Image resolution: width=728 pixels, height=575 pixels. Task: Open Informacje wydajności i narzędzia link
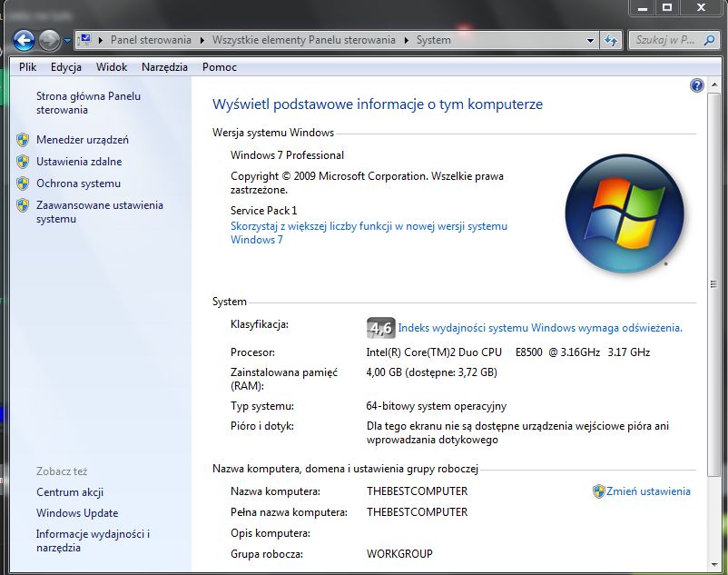(93, 541)
